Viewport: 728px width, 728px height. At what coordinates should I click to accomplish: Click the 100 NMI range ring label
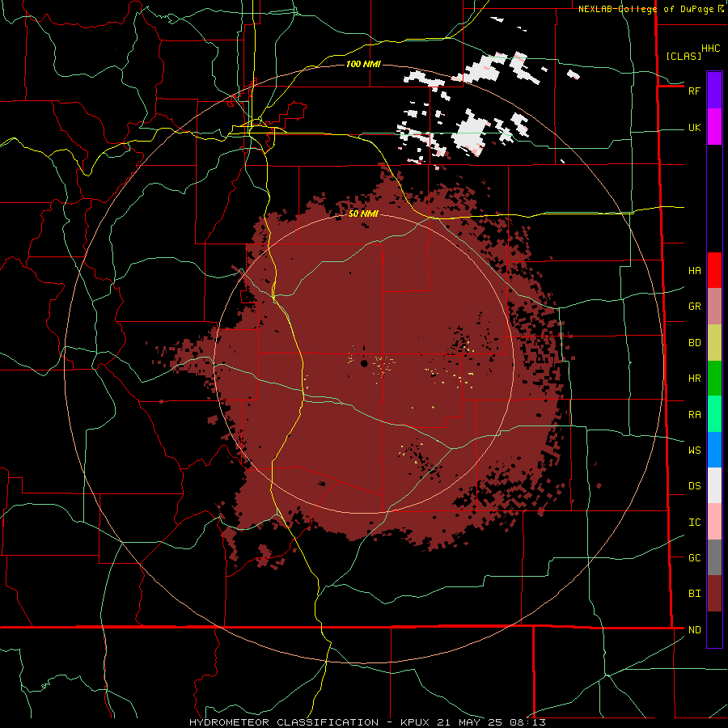[x=363, y=64]
